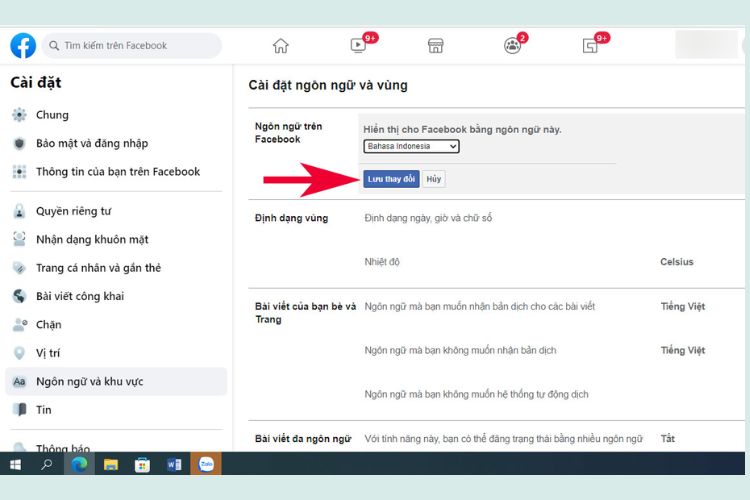Open the Windows Start menu
Screen dimensions: 750x500
pyautogui.click(x=16, y=464)
